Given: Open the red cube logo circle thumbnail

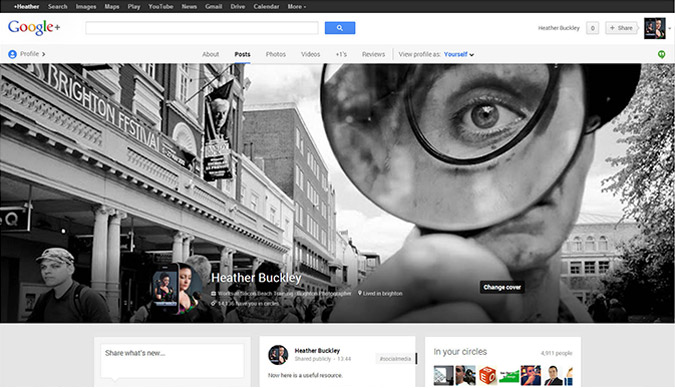Looking at the screenshot, I should coord(487,376).
